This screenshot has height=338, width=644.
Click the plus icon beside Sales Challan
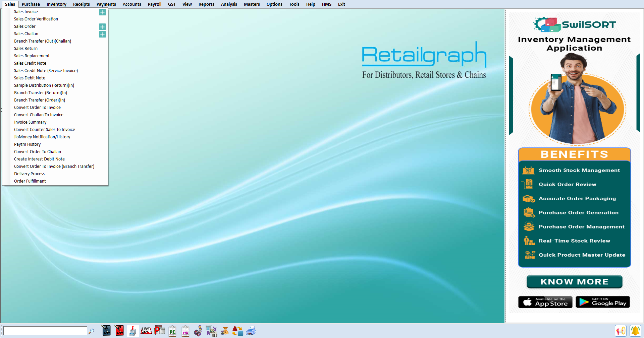click(x=103, y=34)
